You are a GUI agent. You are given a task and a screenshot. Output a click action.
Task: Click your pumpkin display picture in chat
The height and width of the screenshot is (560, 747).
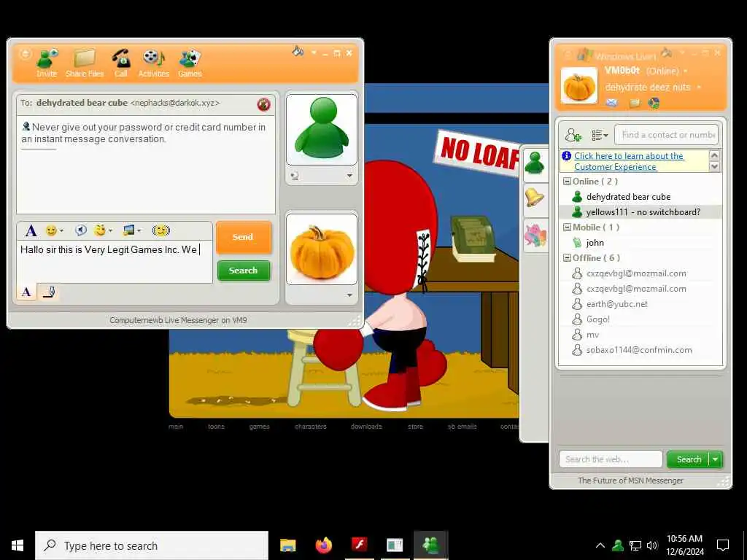(322, 249)
